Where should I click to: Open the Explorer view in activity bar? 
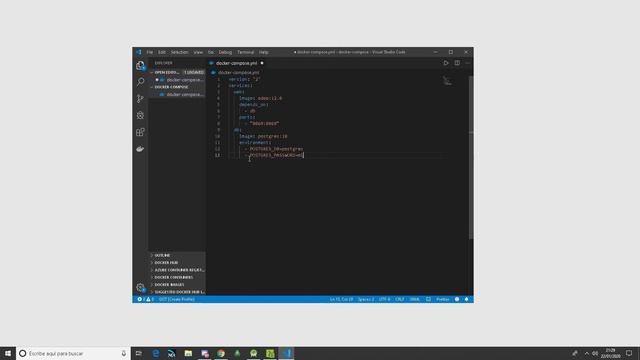point(140,66)
